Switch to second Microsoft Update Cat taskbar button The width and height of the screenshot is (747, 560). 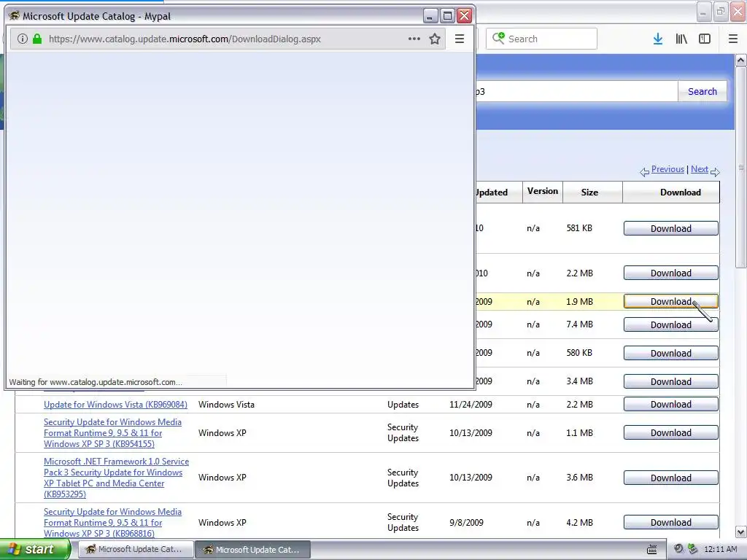click(x=253, y=550)
